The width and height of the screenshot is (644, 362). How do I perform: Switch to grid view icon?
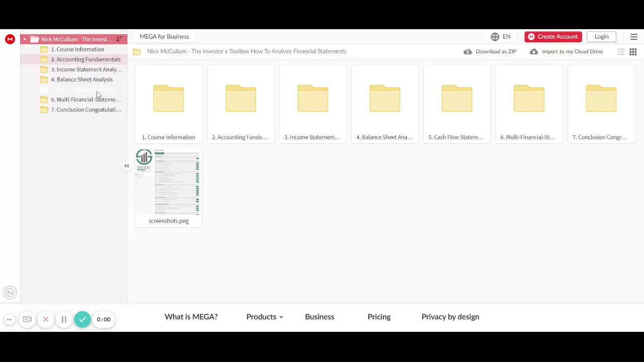tap(633, 52)
